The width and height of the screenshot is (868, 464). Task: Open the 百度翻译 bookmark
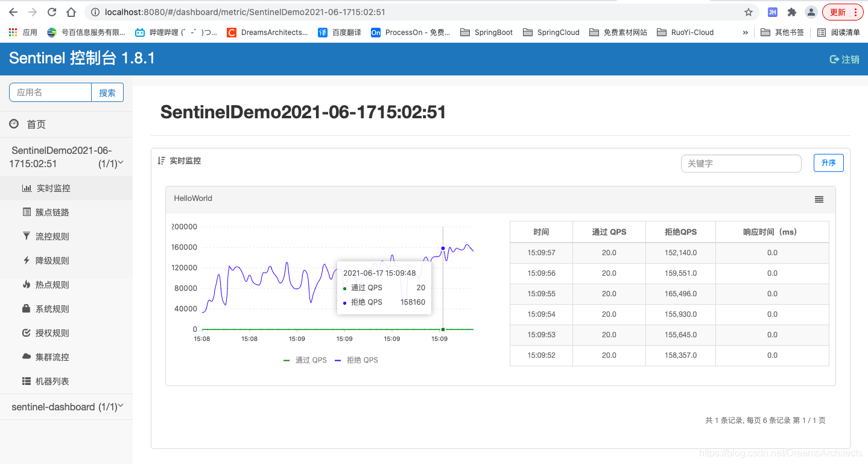(340, 33)
